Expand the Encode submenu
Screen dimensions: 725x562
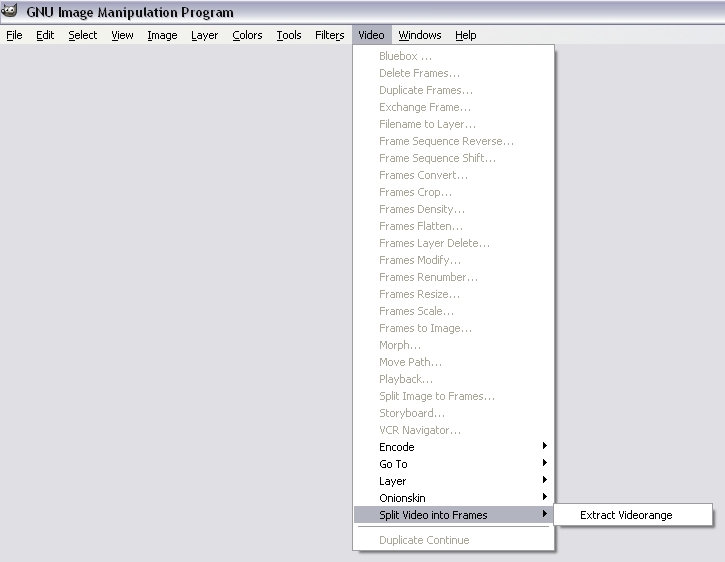point(397,447)
